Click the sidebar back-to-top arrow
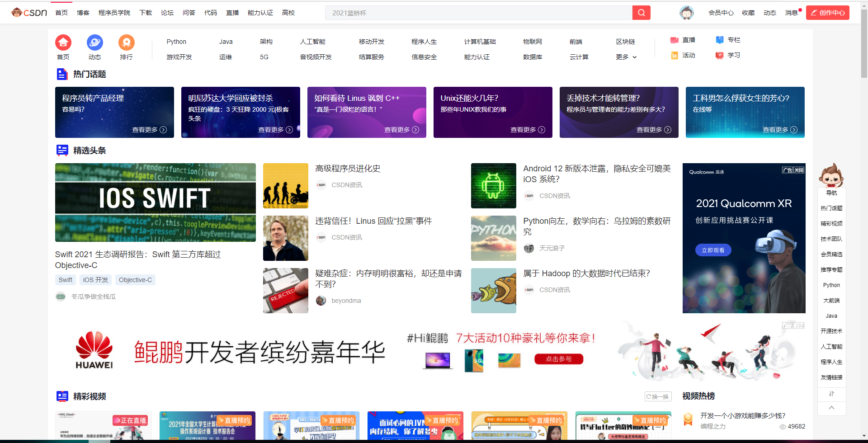The width and height of the screenshot is (868, 443). coord(831,408)
